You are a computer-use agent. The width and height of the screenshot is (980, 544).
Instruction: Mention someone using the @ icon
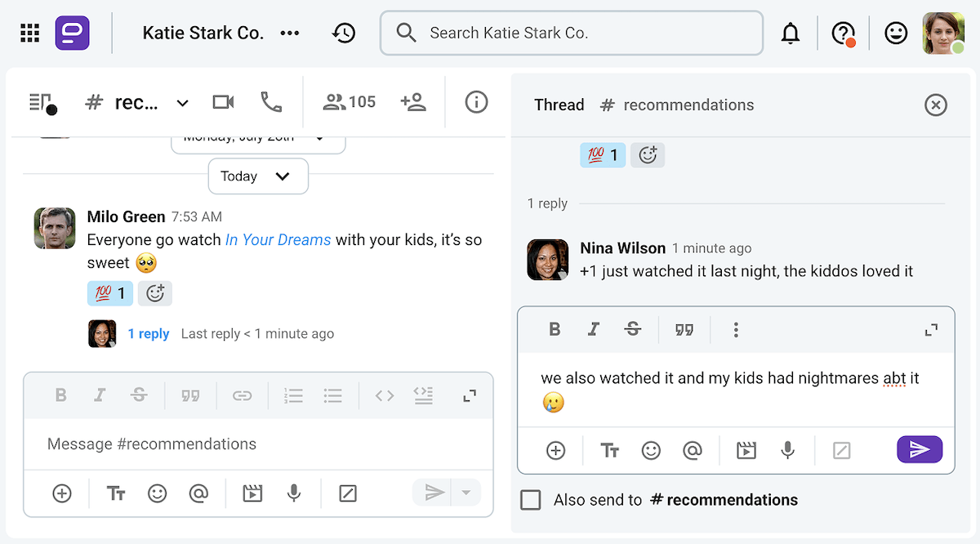tap(693, 449)
